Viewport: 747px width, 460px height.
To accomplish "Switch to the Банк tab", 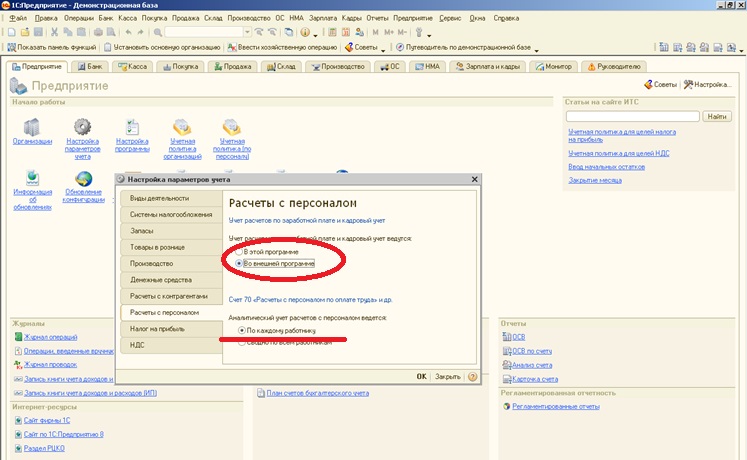I will [90, 67].
